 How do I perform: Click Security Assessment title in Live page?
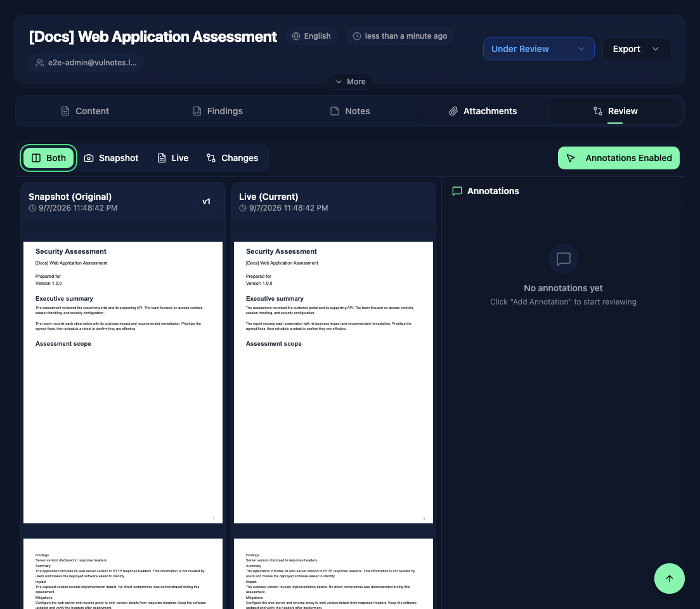[282, 252]
